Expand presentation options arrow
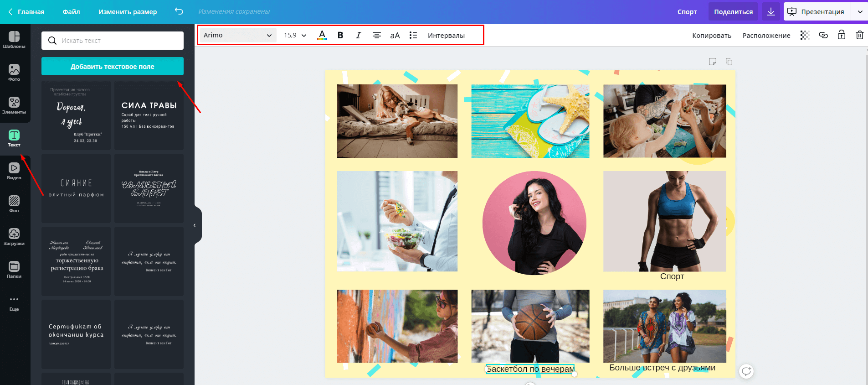868x385 pixels. [860, 11]
